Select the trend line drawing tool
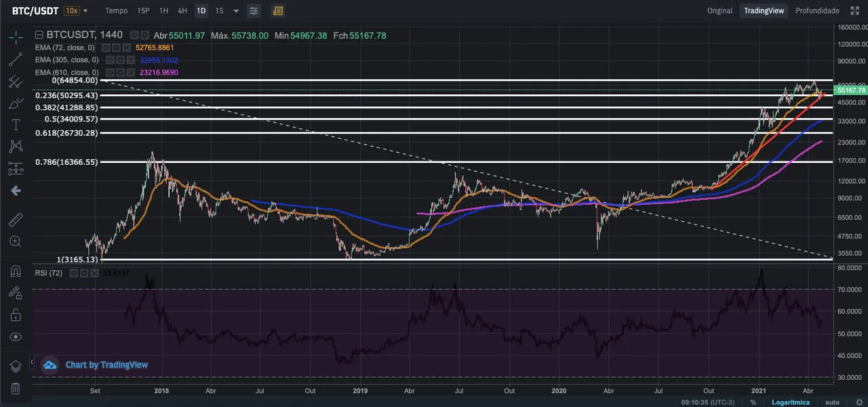This screenshot has width=868, height=407. coord(16,60)
